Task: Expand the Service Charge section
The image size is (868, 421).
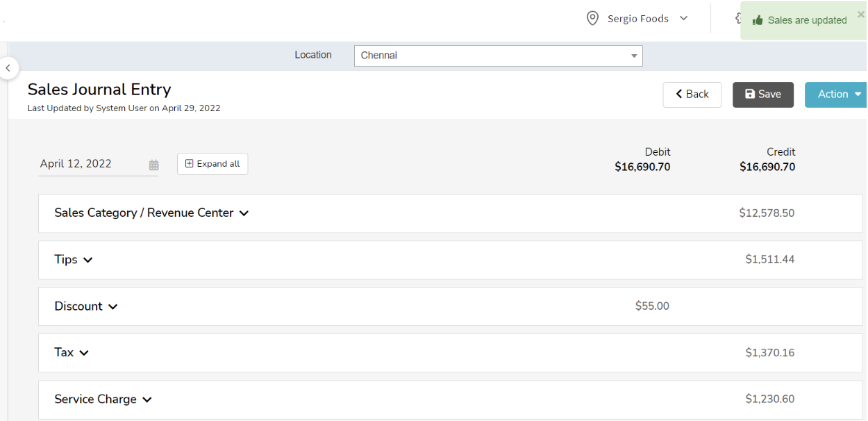Action: coord(147,399)
